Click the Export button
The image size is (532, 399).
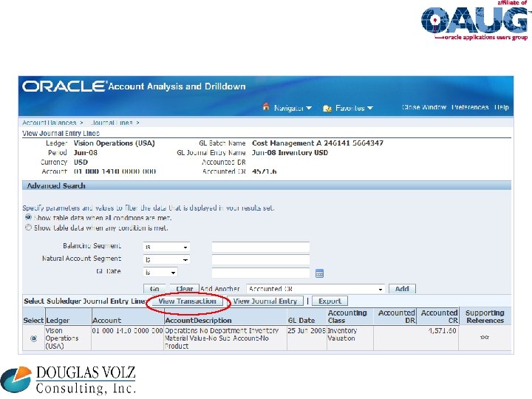click(x=330, y=301)
